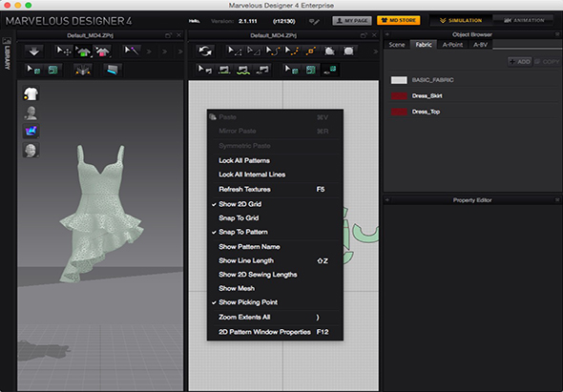Select the Free Sewing tool (wavy green line)
This screenshot has width=563, height=392.
tap(243, 70)
